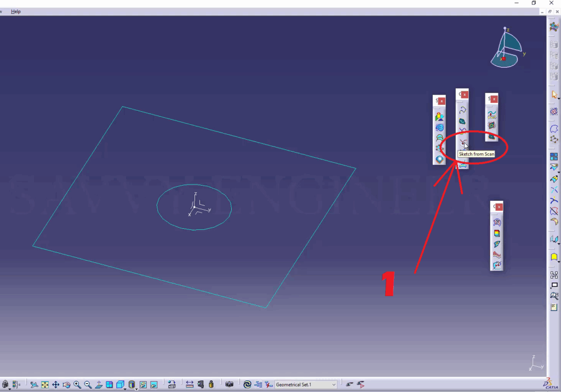
Task: Toggle the Hide/Show icon in bottom toolbar
Action: coord(144,385)
